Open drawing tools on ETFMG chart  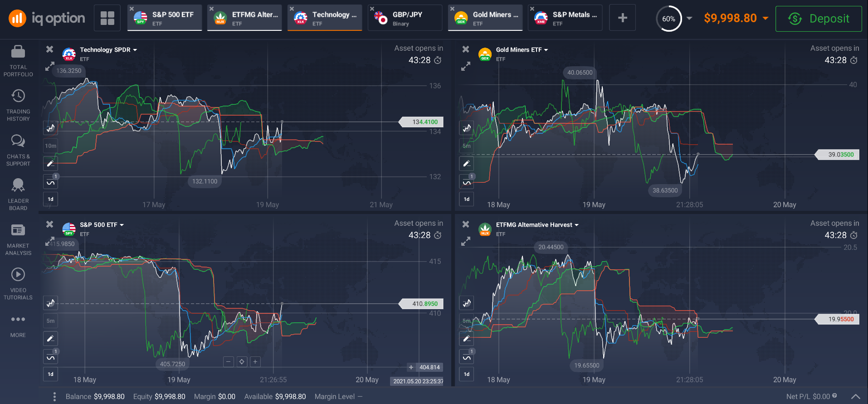[467, 338]
